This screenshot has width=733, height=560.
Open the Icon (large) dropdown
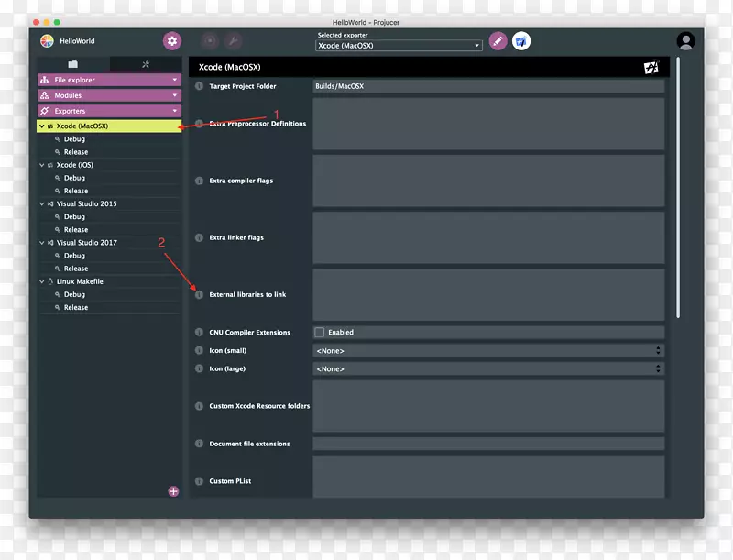(x=487, y=369)
